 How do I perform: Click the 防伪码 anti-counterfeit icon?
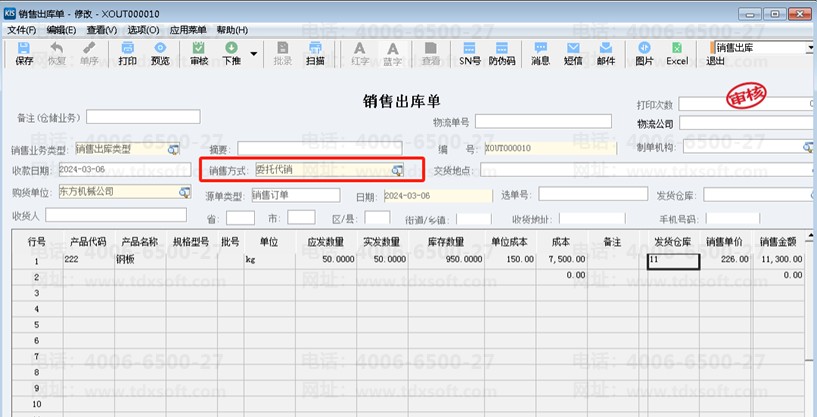(x=502, y=54)
